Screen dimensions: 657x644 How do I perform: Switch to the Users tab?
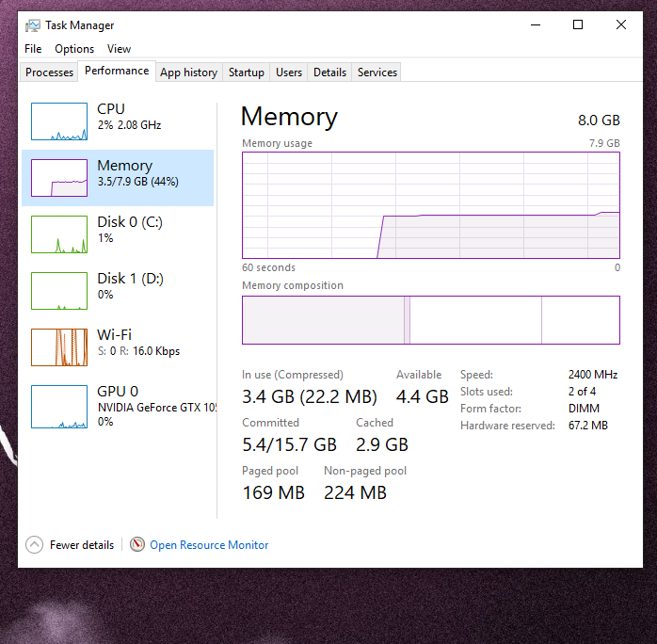click(289, 72)
